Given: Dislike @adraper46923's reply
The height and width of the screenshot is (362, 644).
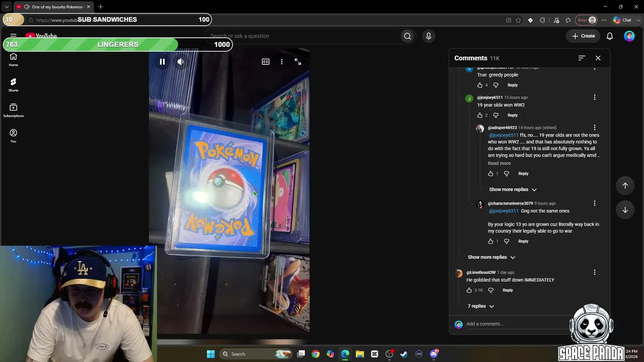Looking at the screenshot, I should pyautogui.click(x=507, y=174).
